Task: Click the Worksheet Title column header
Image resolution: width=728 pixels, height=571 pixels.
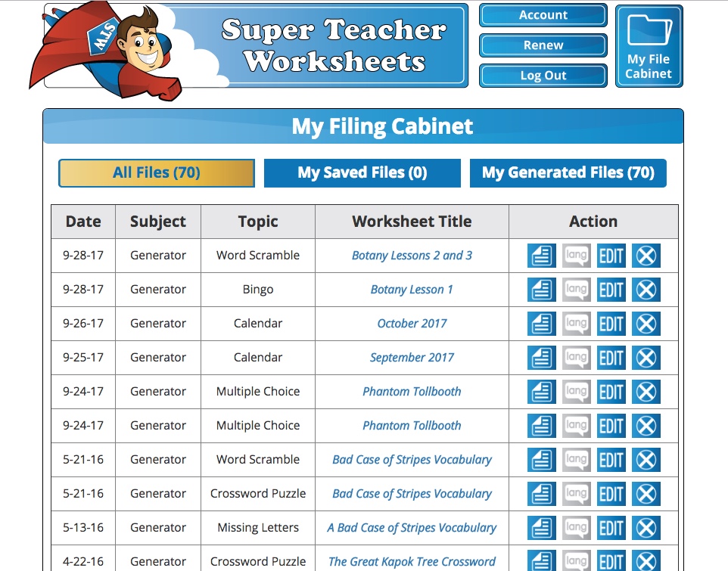Action: (x=412, y=222)
